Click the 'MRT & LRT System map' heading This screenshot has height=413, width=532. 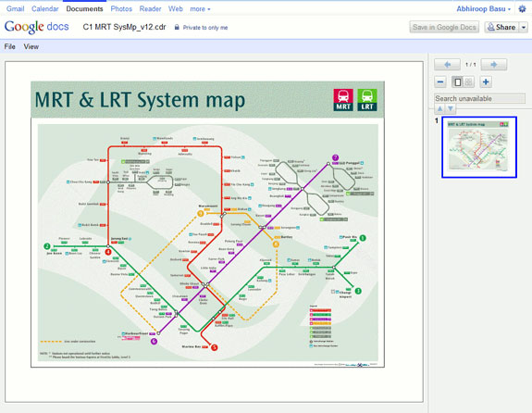[140, 100]
